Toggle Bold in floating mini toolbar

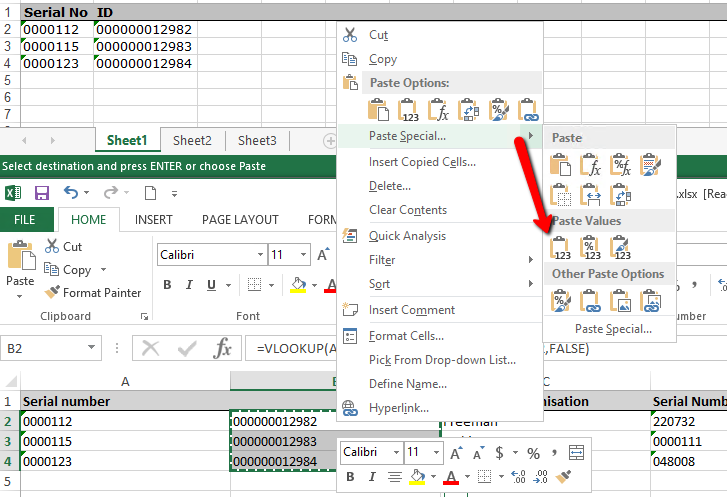coord(350,476)
